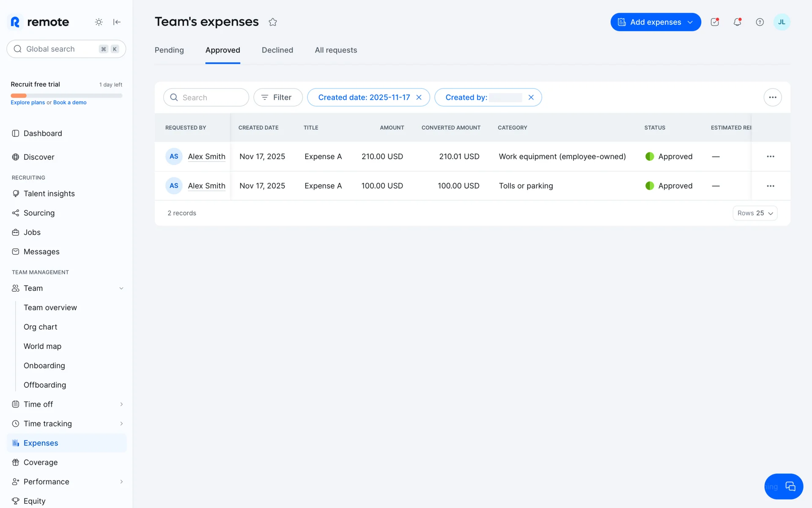This screenshot has width=812, height=508.
Task: Toggle the light/dark theme sun icon
Action: (99, 22)
